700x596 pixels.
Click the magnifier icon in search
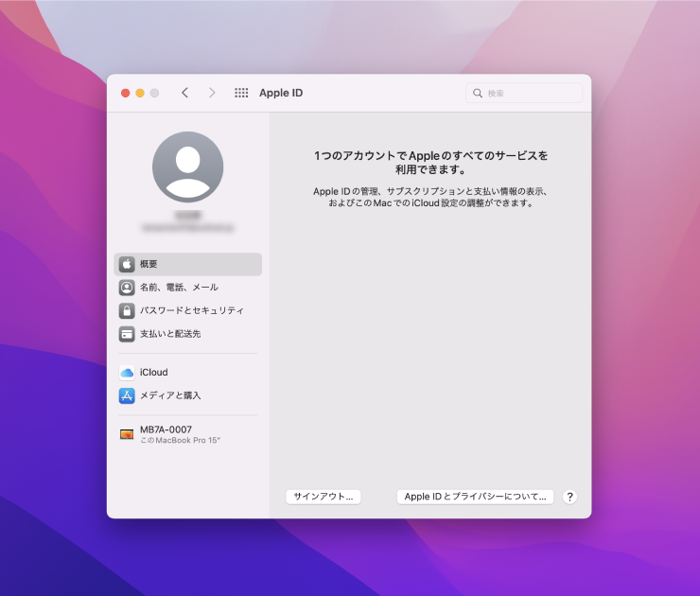(x=478, y=94)
